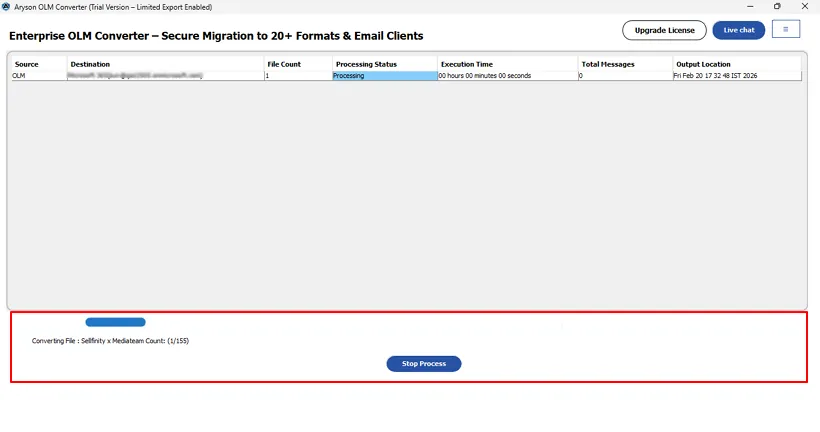Viewport: 820px width, 432px height.
Task: Click the Total Messages column header
Action: click(x=607, y=64)
